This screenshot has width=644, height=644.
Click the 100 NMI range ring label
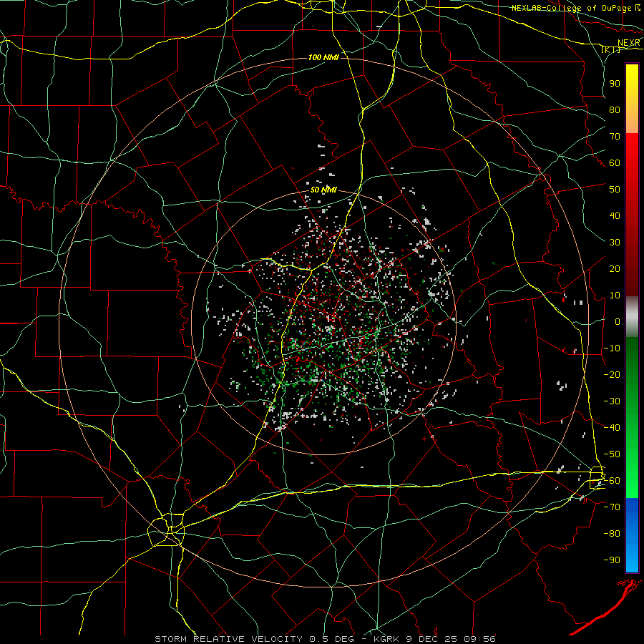(x=323, y=57)
